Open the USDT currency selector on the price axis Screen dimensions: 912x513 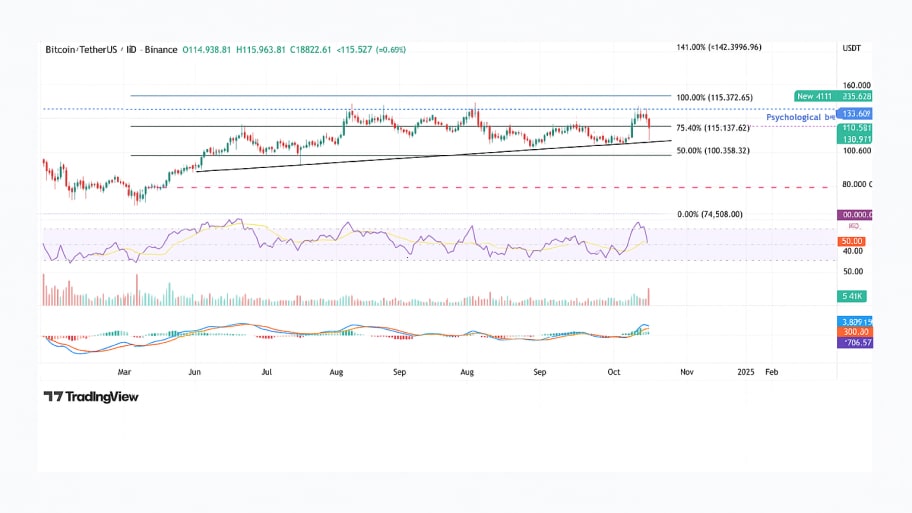852,48
